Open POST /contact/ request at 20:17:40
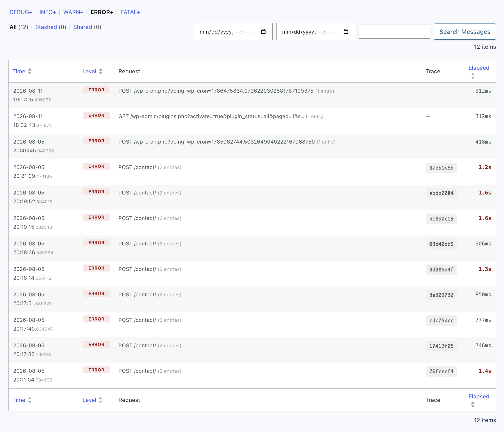504x432 pixels. (137, 320)
